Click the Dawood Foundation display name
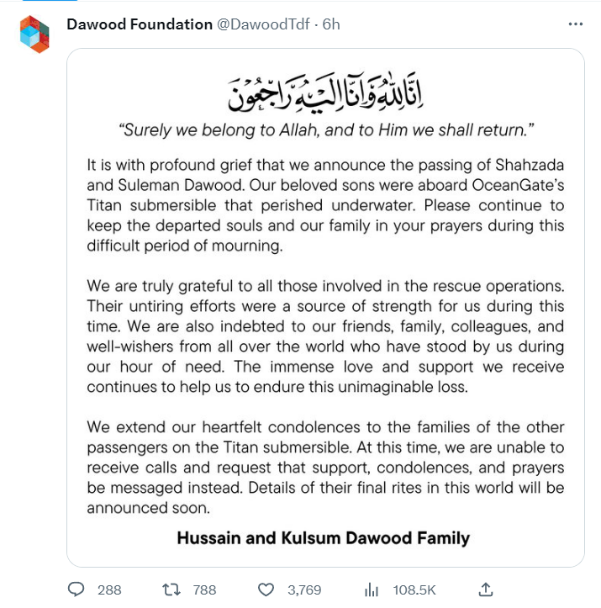601x608 pixels. 140,24
